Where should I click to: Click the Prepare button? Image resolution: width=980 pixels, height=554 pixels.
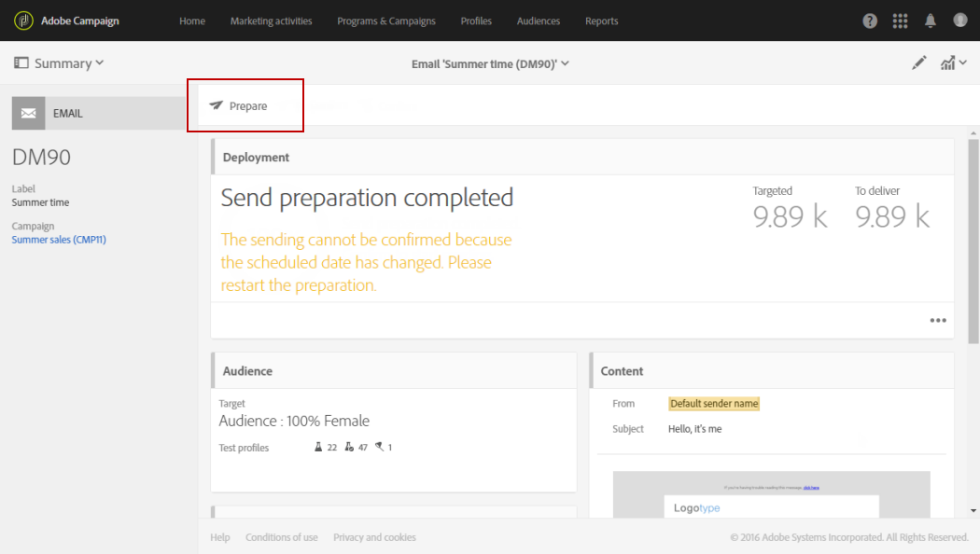(239, 106)
